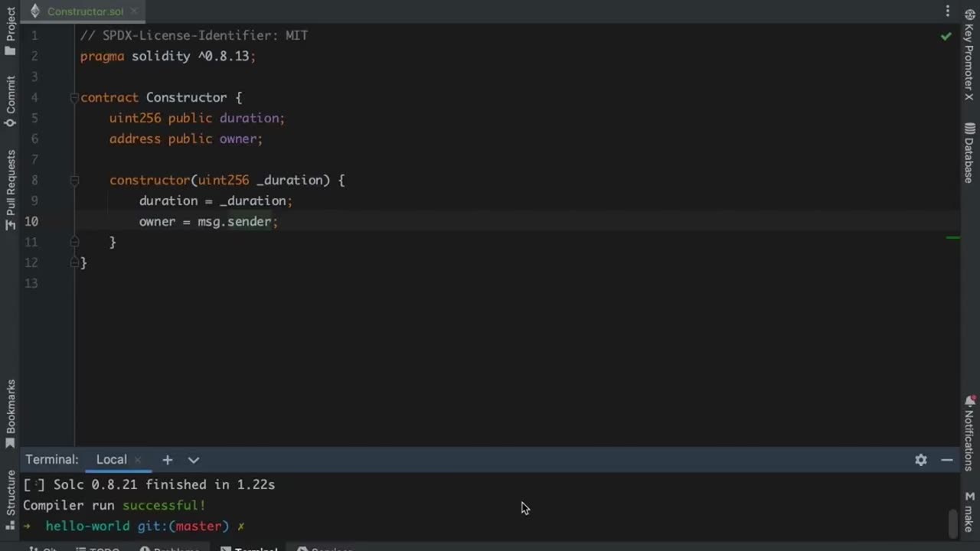The image size is (980, 551).
Task: Open the Pull Requests tool window
Action: point(10,190)
